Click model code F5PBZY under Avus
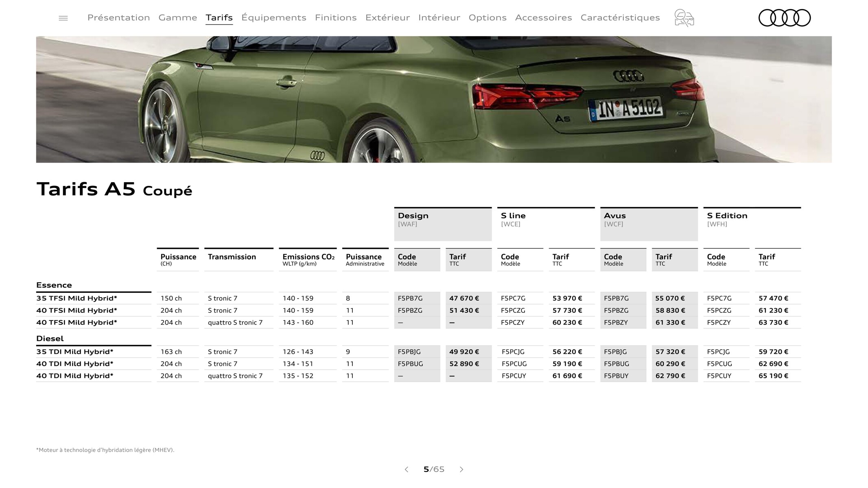The height and width of the screenshot is (488, 868). (x=616, y=322)
